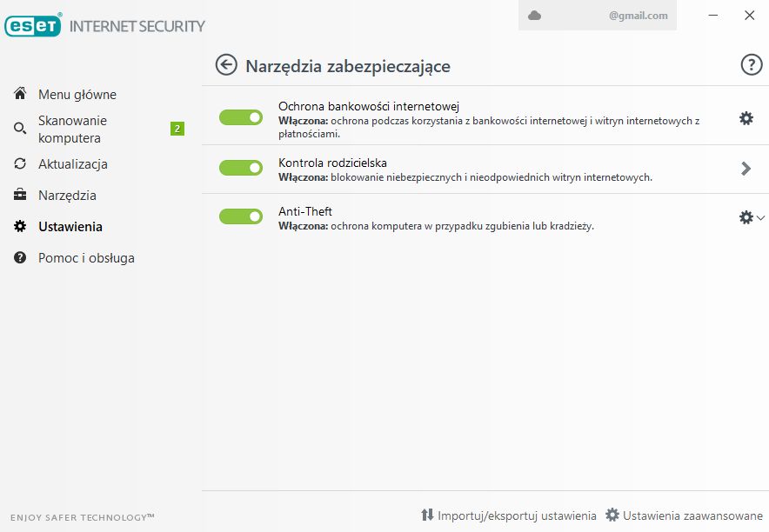Viewport: 769px width, 532px height.
Task: Toggle the Anti-Theft switch off
Action: pyautogui.click(x=241, y=216)
